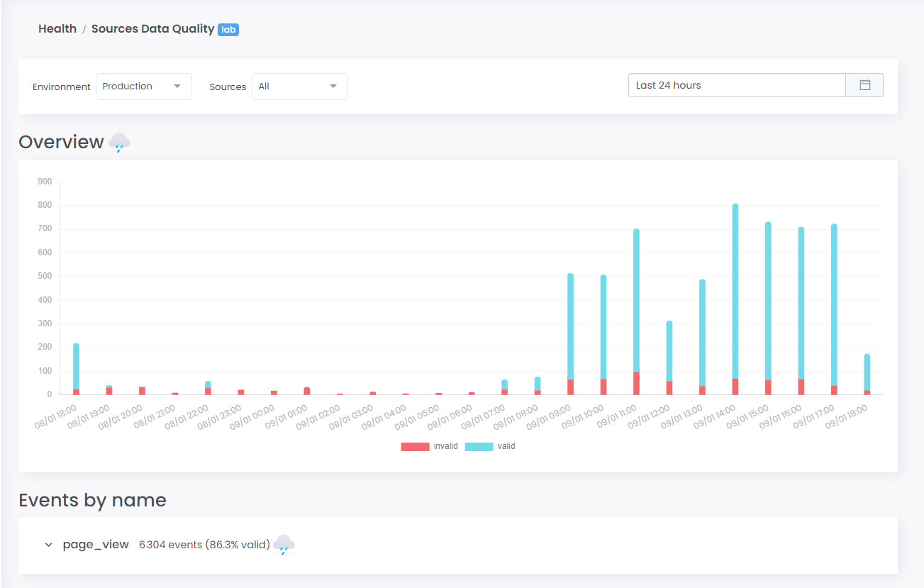Image resolution: width=924 pixels, height=588 pixels.
Task: Click the page_view event name
Action: (96, 545)
